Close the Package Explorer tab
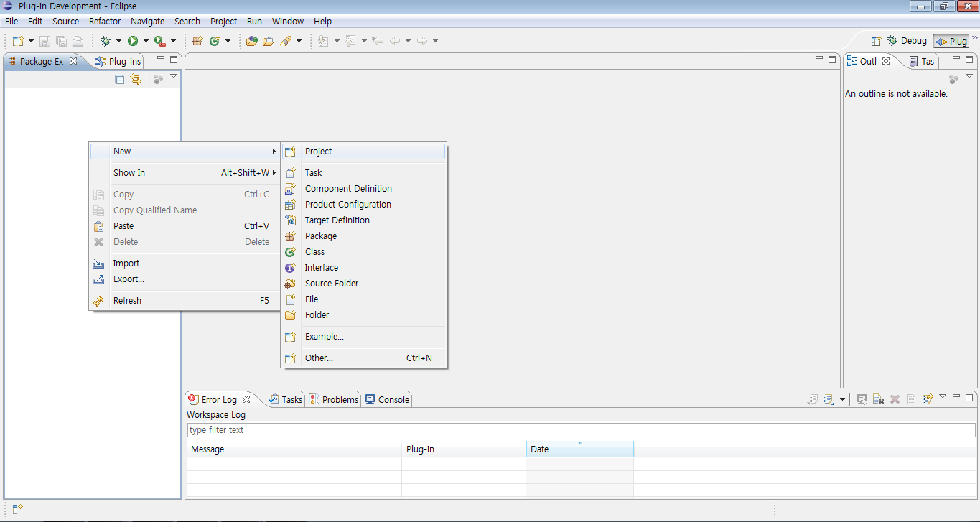The image size is (980, 522). 73,61
